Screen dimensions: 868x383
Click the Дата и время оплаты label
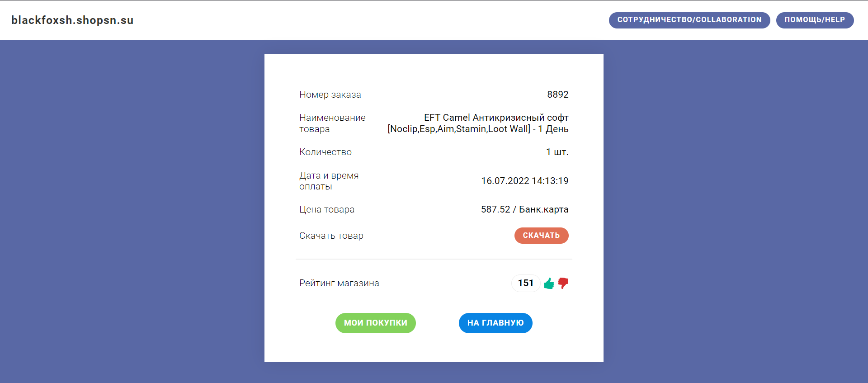329,181
